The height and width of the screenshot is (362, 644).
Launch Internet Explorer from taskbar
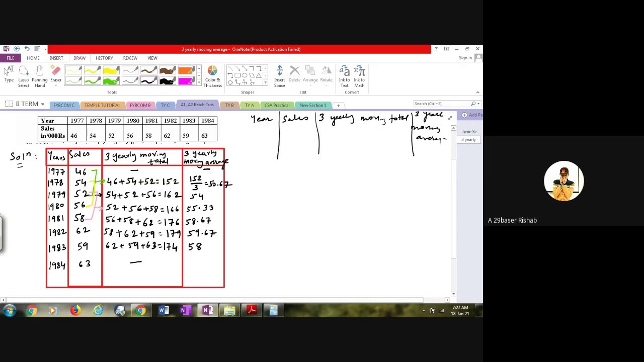pos(98,311)
